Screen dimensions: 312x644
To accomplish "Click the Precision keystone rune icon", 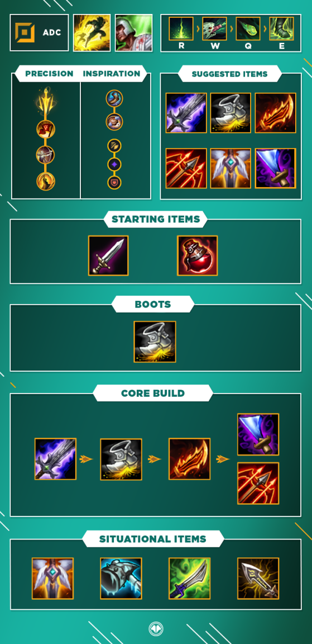I will 46,101.
